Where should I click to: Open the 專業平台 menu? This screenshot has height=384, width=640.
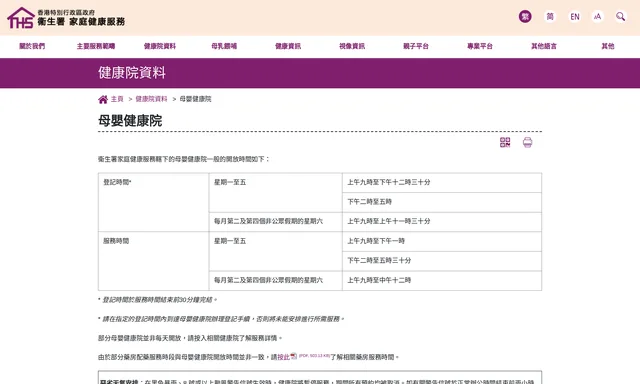point(480,46)
